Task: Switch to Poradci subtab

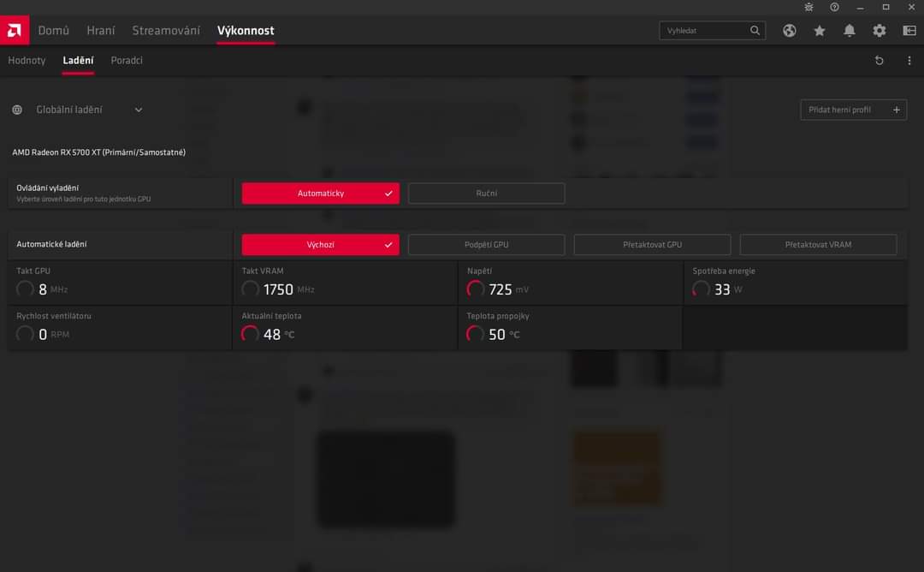Action: coord(127,60)
